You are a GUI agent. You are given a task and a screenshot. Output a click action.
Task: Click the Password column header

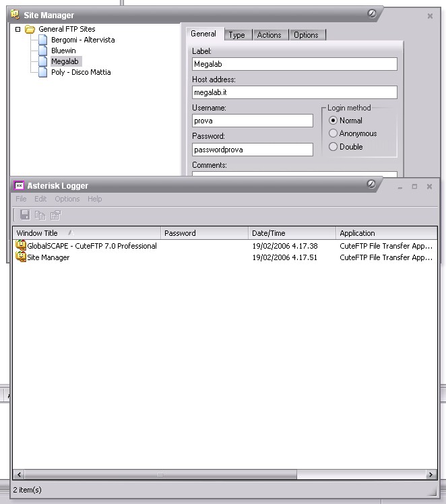(x=204, y=233)
